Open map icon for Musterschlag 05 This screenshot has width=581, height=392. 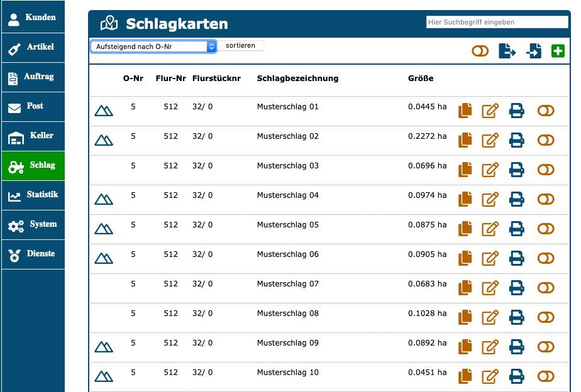tap(104, 229)
